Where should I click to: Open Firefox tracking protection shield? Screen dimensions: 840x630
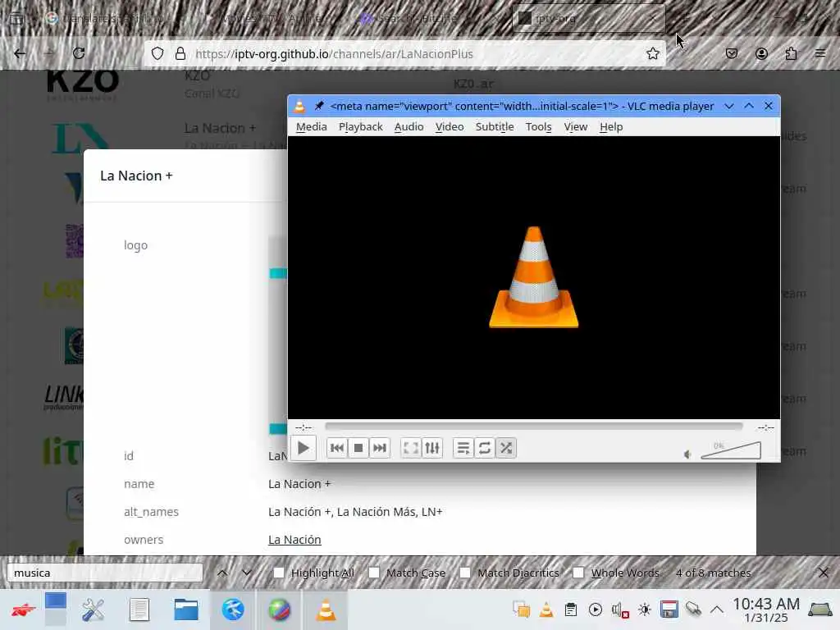[157, 53]
